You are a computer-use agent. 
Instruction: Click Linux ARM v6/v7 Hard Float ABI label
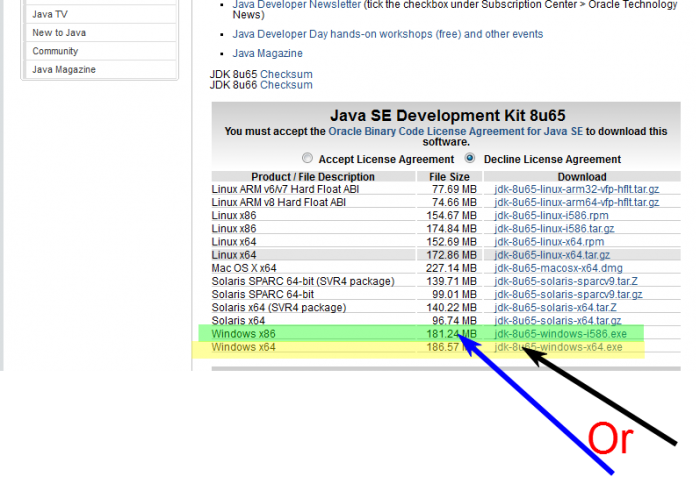point(285,189)
